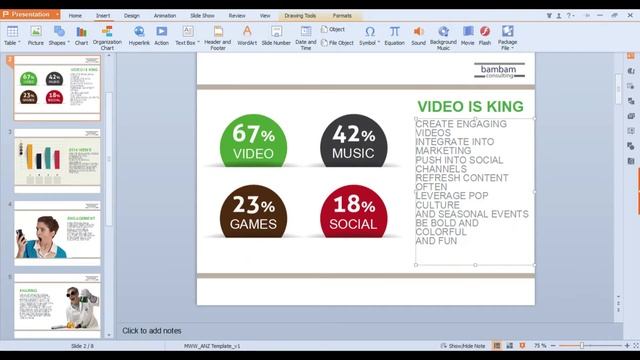The width and height of the screenshot is (640, 360).
Task: Insert a Movie
Action: (468, 35)
